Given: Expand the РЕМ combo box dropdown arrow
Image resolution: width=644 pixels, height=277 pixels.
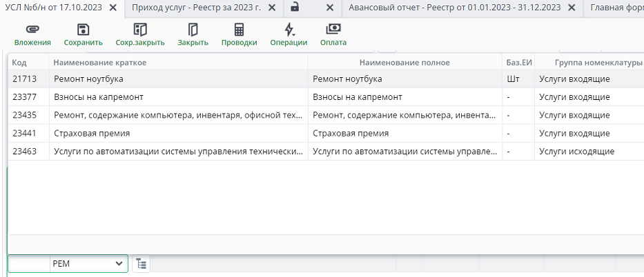Looking at the screenshot, I should click(120, 263).
